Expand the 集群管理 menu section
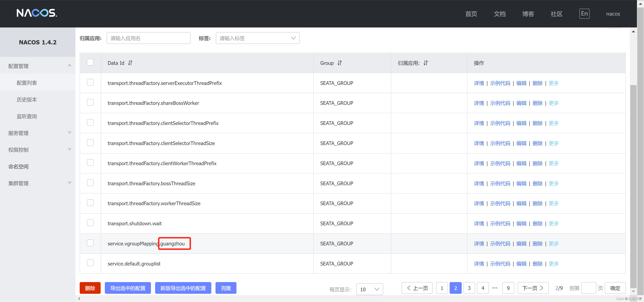The height and width of the screenshot is (302, 644). coord(38,183)
